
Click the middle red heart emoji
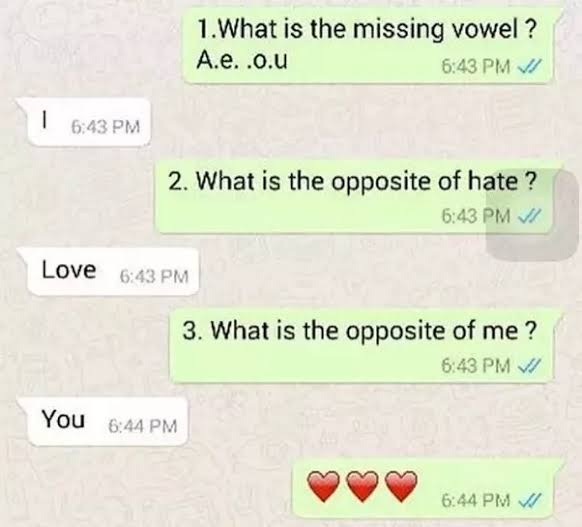point(362,487)
